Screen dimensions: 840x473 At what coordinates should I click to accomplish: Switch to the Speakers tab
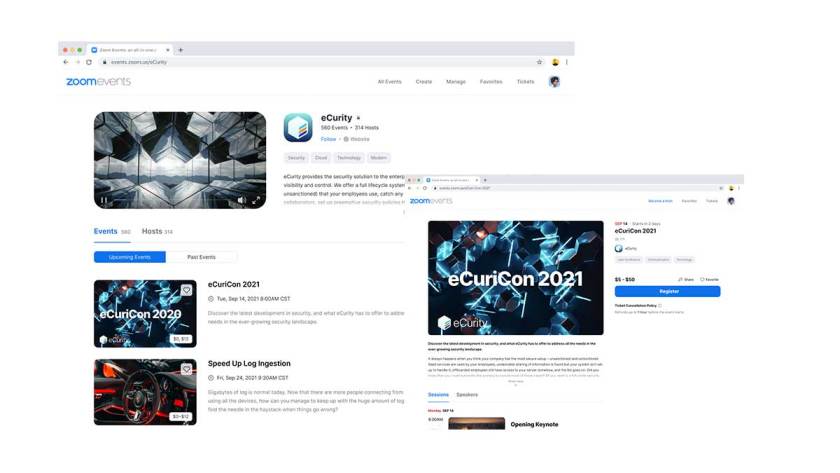[467, 395]
